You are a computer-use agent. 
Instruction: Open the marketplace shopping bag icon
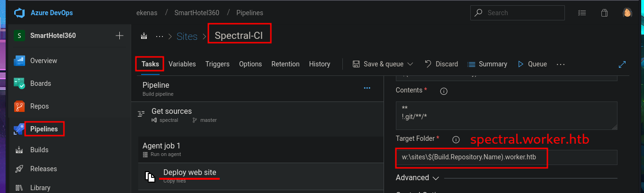coord(604,13)
